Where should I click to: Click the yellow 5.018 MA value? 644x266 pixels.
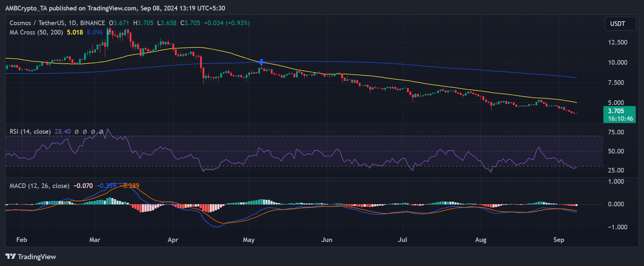point(75,32)
